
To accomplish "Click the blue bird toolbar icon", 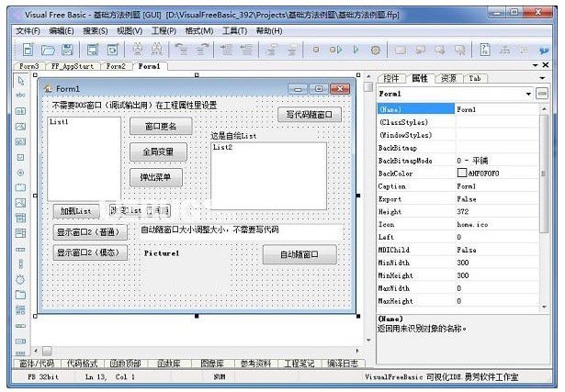I will [544, 50].
